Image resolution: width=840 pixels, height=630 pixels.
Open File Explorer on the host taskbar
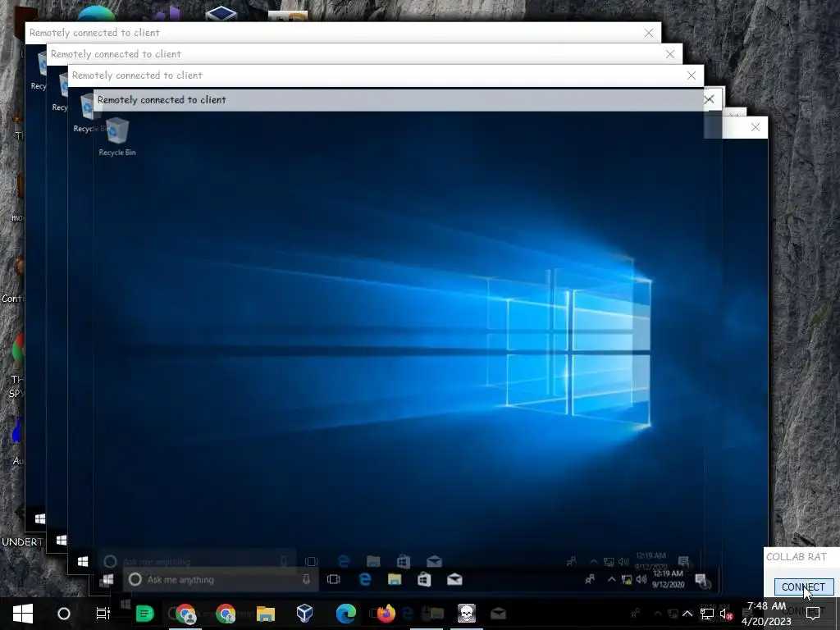[266, 614]
